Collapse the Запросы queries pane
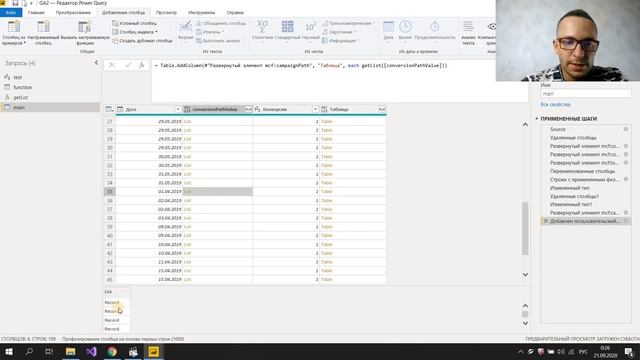Image resolution: width=640 pixels, height=360 pixels. point(96,63)
